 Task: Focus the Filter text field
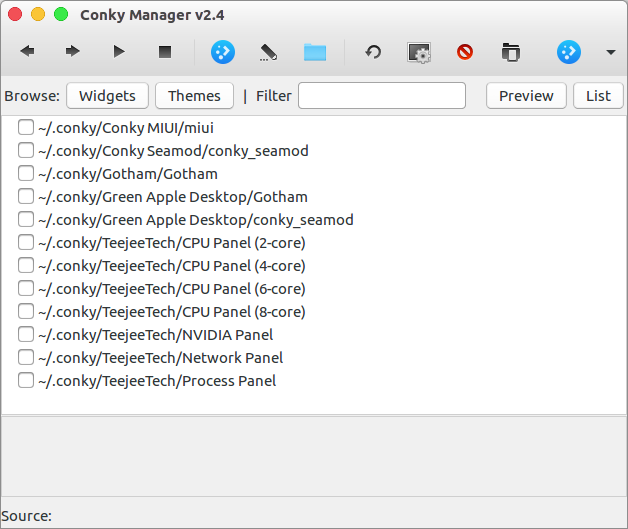coord(381,96)
